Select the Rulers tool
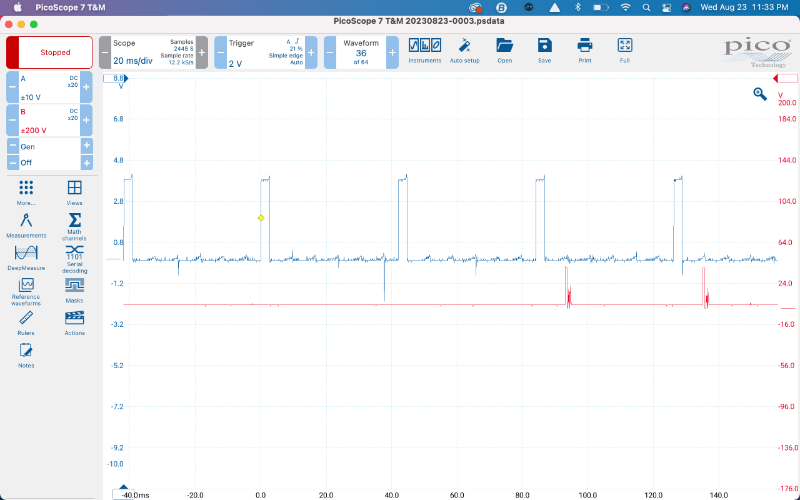800x500 pixels. pos(26,322)
